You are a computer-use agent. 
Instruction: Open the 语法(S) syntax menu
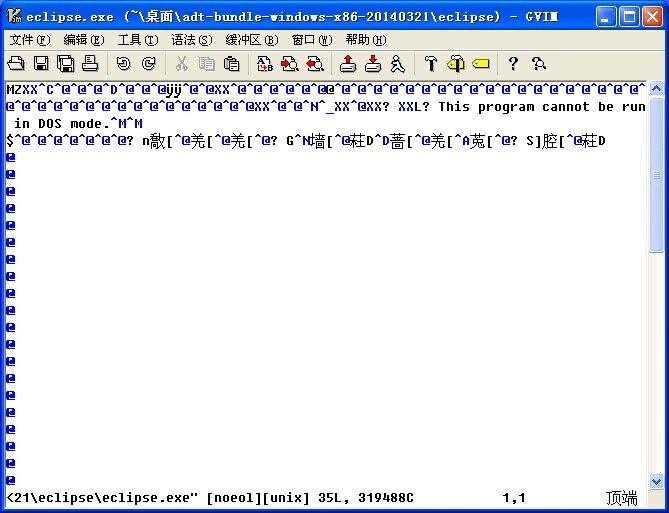tap(191, 40)
